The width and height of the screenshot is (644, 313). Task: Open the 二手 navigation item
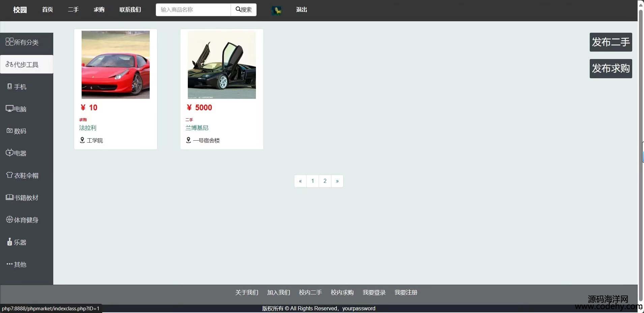[73, 10]
